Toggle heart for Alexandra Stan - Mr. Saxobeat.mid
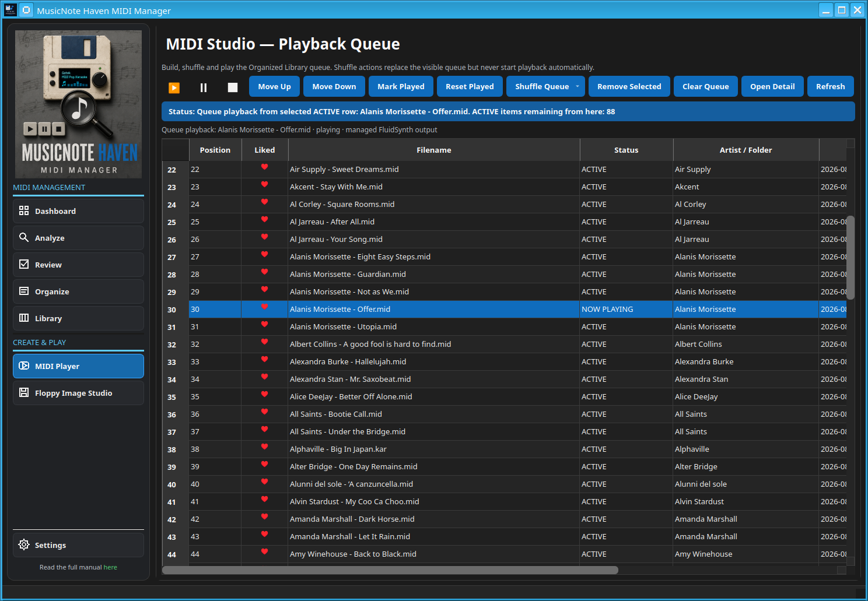 tap(264, 377)
